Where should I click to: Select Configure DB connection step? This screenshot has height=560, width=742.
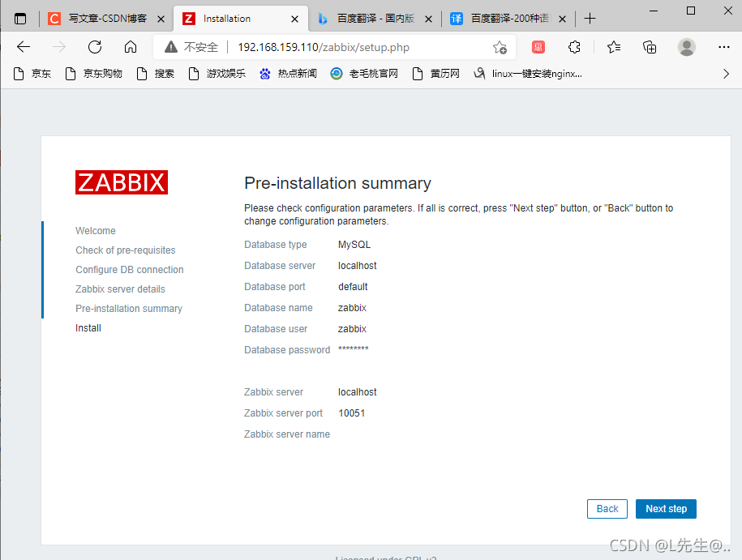click(130, 270)
